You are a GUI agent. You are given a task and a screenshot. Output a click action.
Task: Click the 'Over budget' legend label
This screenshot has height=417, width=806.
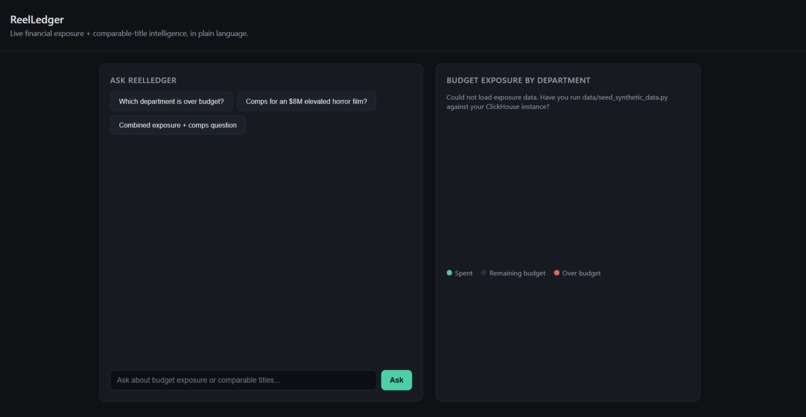pyautogui.click(x=581, y=274)
